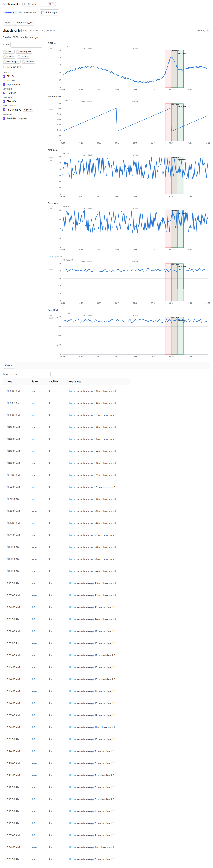Toggle the PSU Temp °C filter chip
Viewport: 213px width, 868px height.
pyautogui.click(x=12, y=62)
